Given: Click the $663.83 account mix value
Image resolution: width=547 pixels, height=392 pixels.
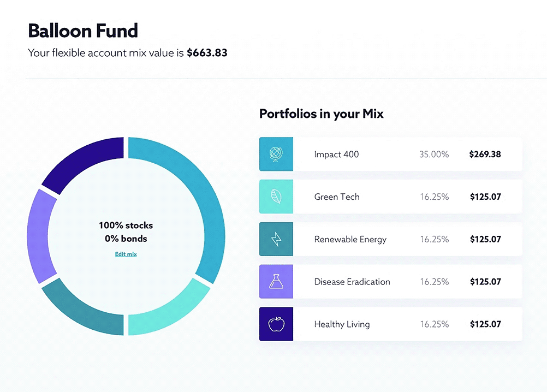Looking at the screenshot, I should (x=207, y=52).
